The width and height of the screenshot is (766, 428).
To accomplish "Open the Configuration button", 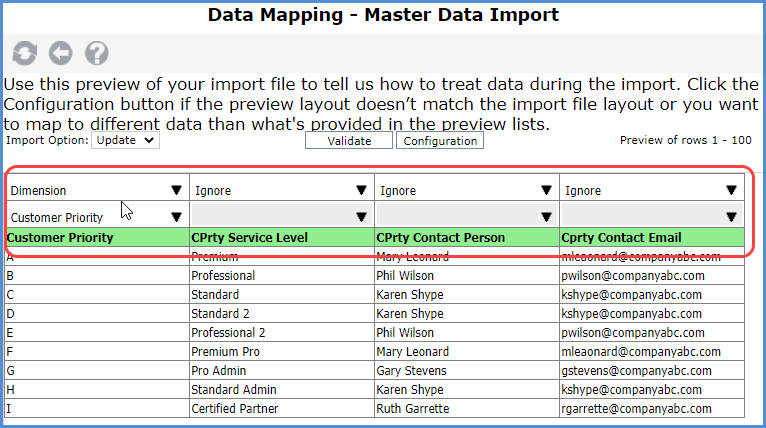I will pyautogui.click(x=440, y=141).
